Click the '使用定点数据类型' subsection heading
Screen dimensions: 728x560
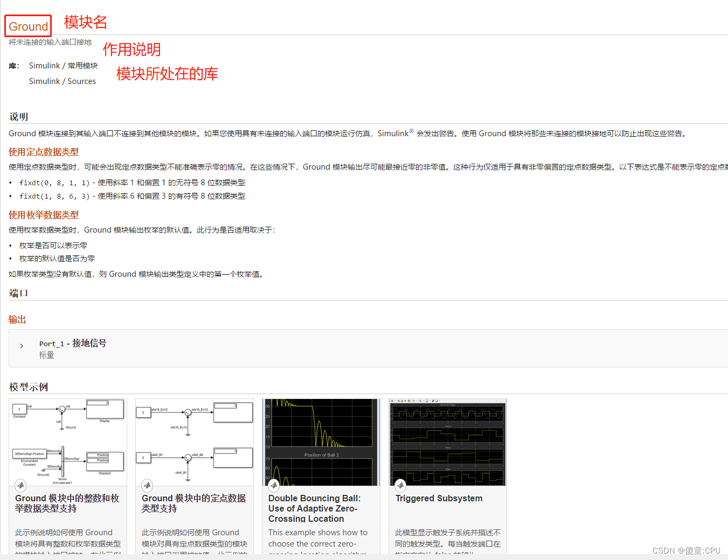tap(44, 152)
